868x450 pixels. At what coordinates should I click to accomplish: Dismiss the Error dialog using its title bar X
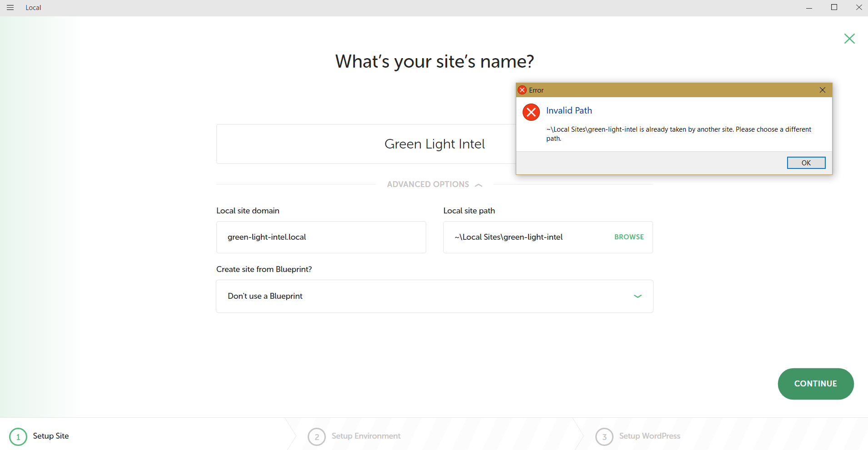(x=823, y=90)
